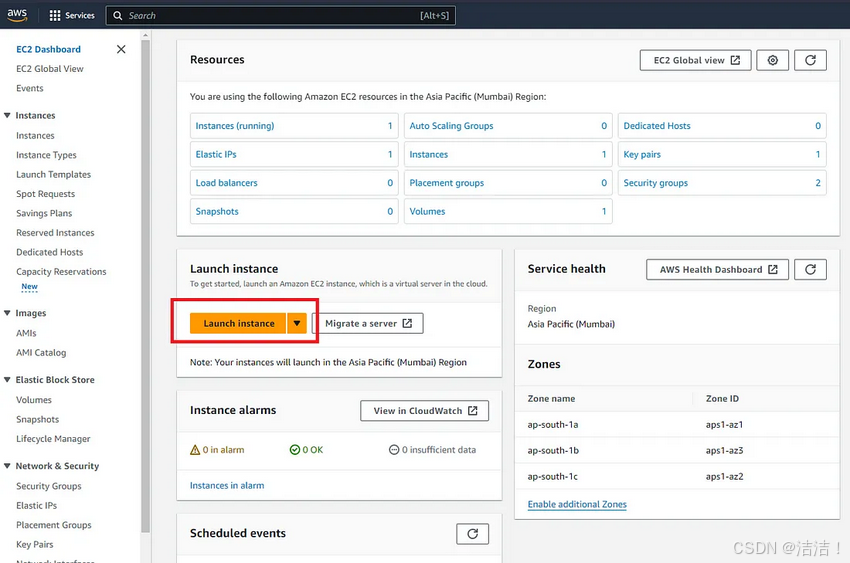Open Key pairs resource tile
This screenshot has height=563, width=850.
coord(722,154)
